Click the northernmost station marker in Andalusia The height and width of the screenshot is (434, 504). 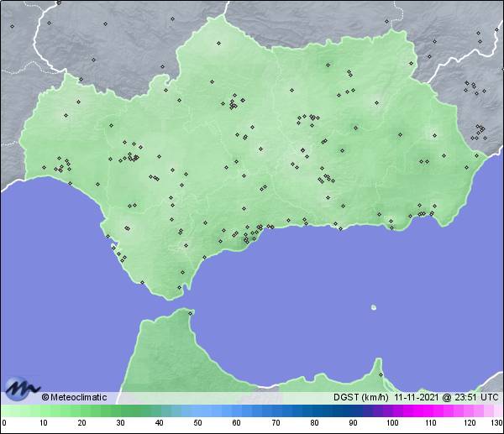[x=218, y=43]
